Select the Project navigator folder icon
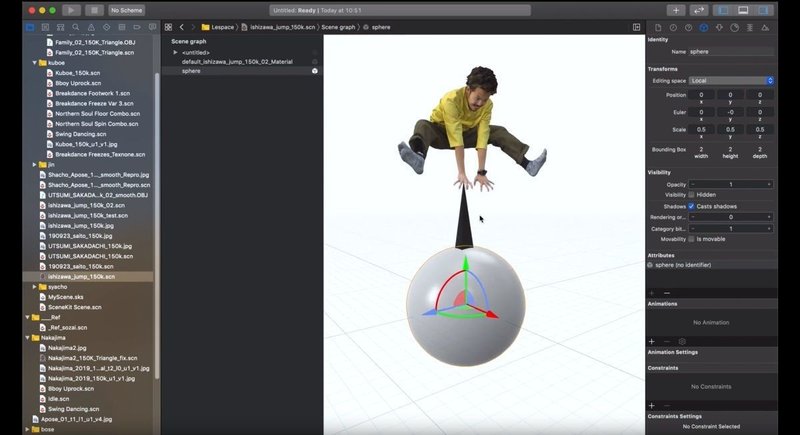The width and height of the screenshot is (800, 435). click(30, 27)
